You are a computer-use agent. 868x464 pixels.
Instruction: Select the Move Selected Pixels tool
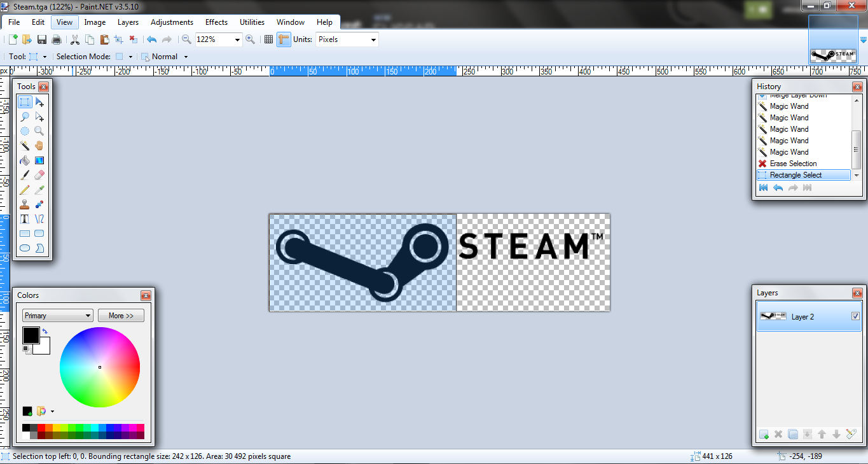click(39, 102)
